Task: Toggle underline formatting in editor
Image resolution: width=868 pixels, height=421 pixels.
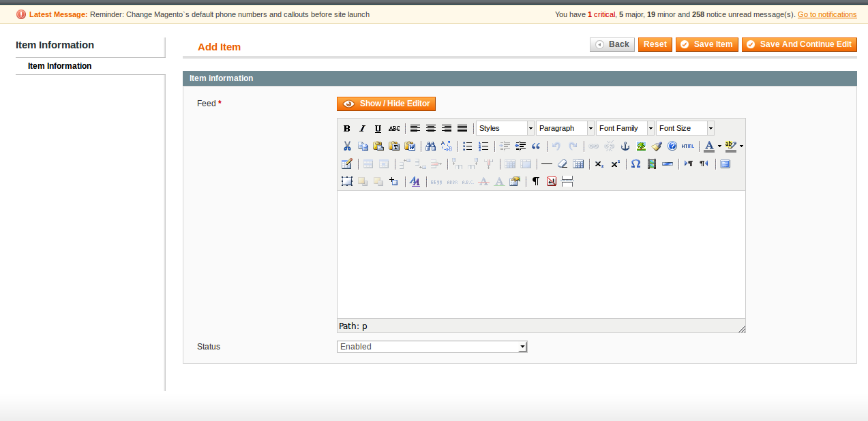Action: click(378, 128)
